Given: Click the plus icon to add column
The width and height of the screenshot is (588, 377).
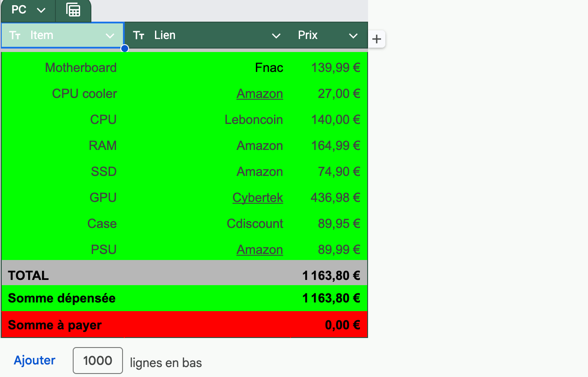Looking at the screenshot, I should point(377,39).
